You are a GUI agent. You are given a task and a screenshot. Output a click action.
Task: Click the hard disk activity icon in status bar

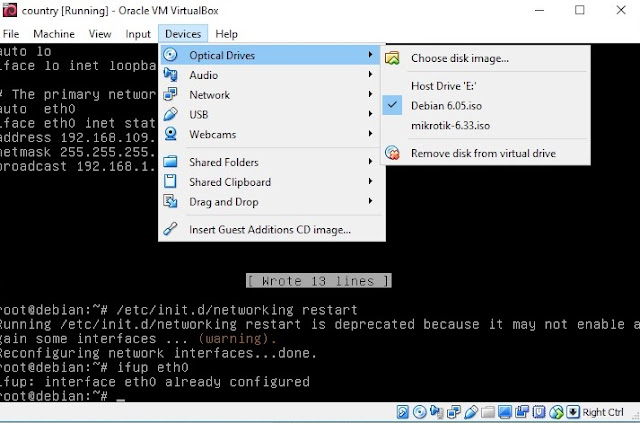[x=402, y=412]
